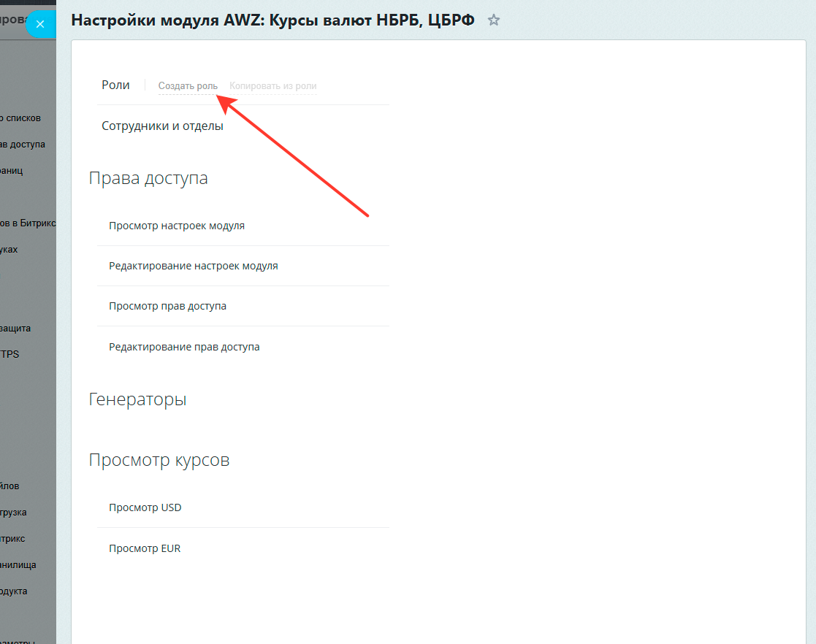816x644 pixels.
Task: Open sidebar item ending in 'защита'
Action: (16, 329)
